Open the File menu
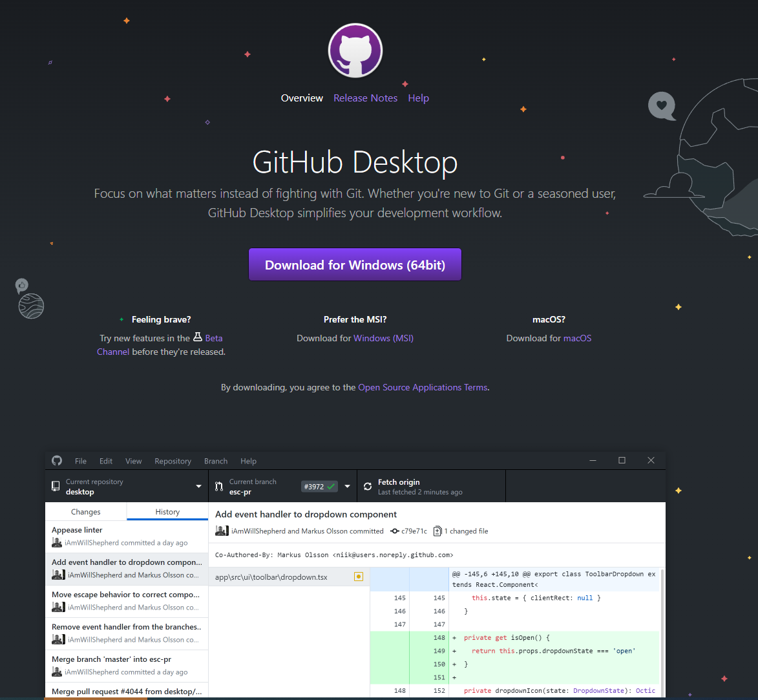 81,461
